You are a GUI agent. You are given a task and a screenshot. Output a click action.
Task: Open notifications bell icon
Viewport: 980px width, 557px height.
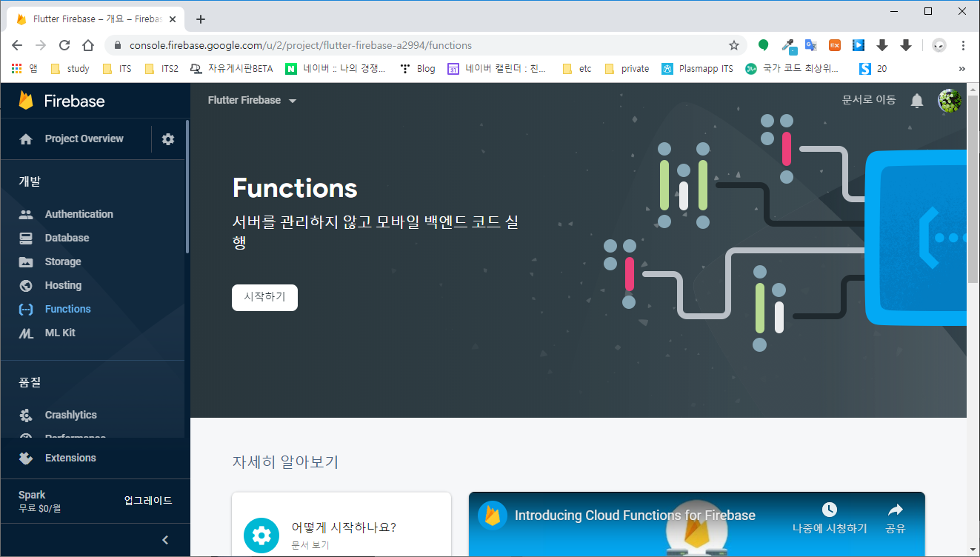point(917,101)
